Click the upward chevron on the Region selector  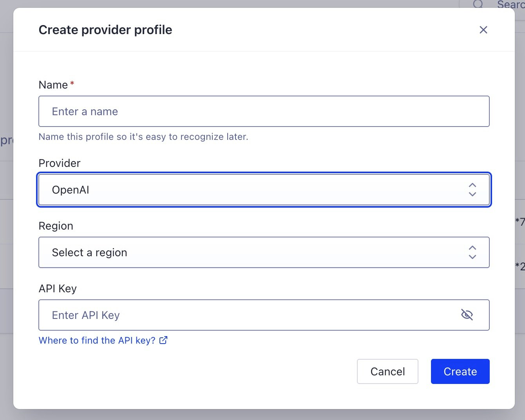click(x=472, y=248)
